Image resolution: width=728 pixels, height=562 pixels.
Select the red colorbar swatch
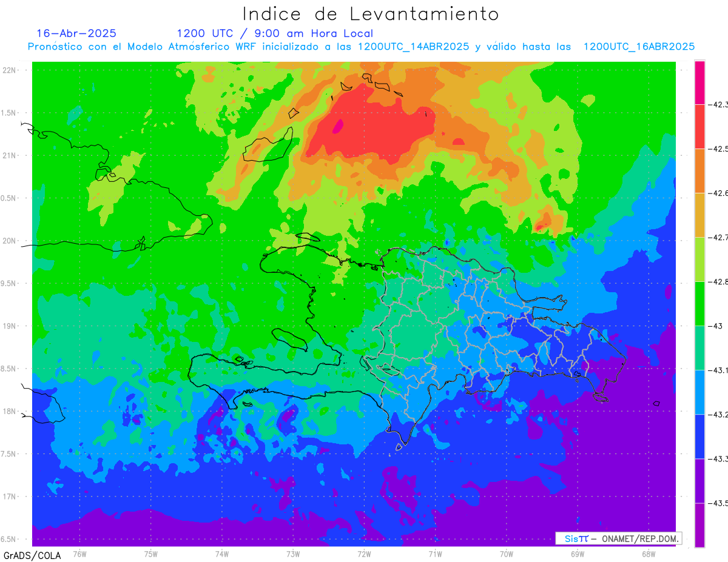(x=699, y=127)
